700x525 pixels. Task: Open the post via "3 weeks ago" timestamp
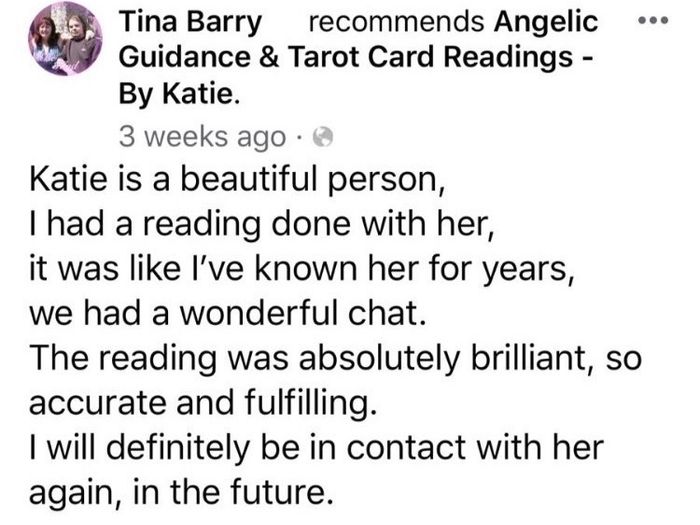(202, 138)
